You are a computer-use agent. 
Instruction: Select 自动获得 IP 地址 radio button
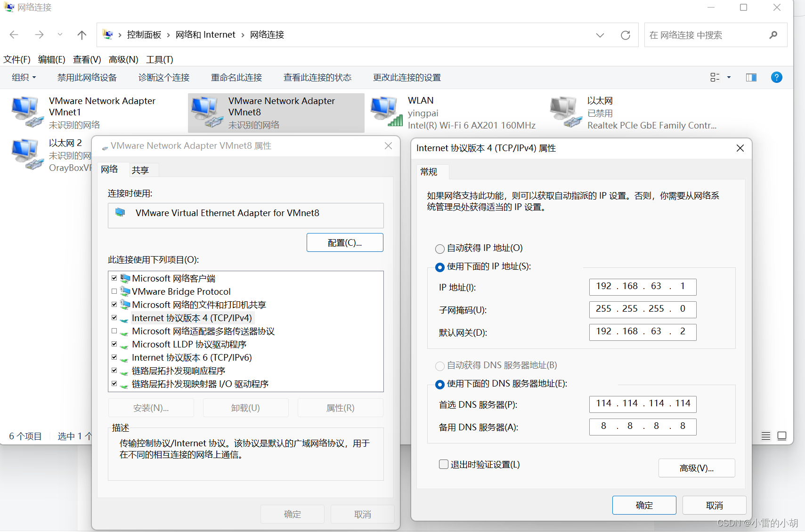(440, 249)
